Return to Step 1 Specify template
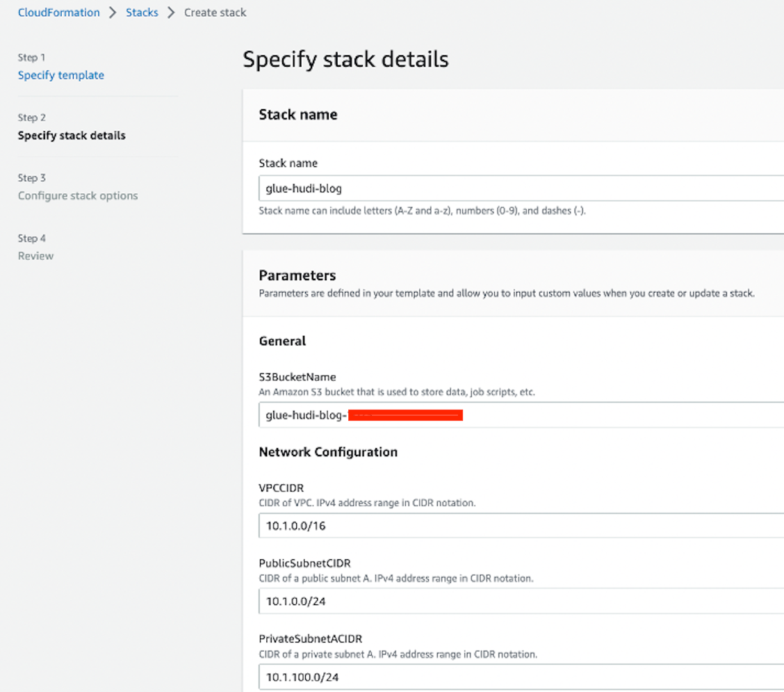Screen dimensions: 784x692 [61, 75]
